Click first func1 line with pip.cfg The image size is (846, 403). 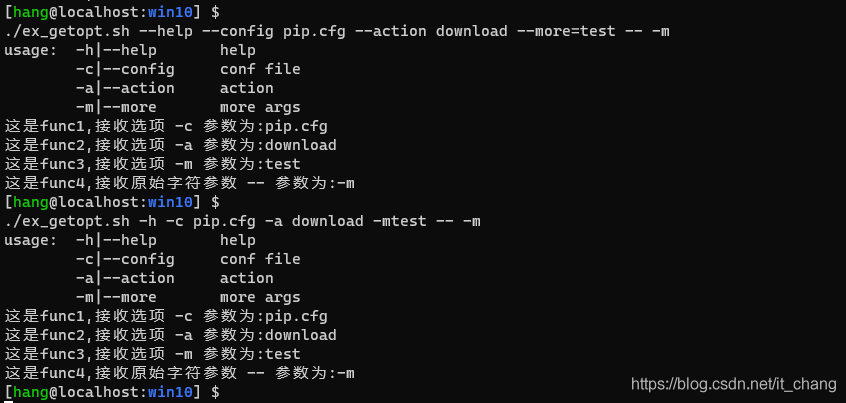click(x=166, y=126)
